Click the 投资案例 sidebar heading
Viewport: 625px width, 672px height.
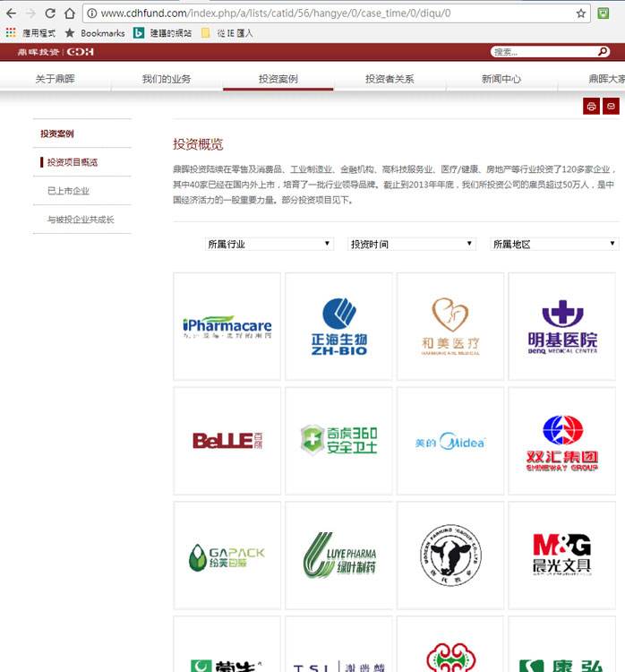[57, 134]
